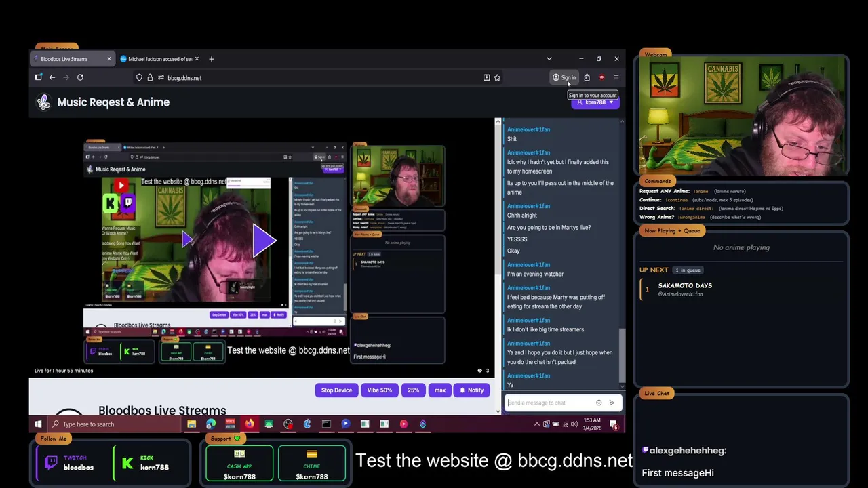The width and height of the screenshot is (868, 488).
Task: Click the viewer count eye icon
Action: point(480,371)
